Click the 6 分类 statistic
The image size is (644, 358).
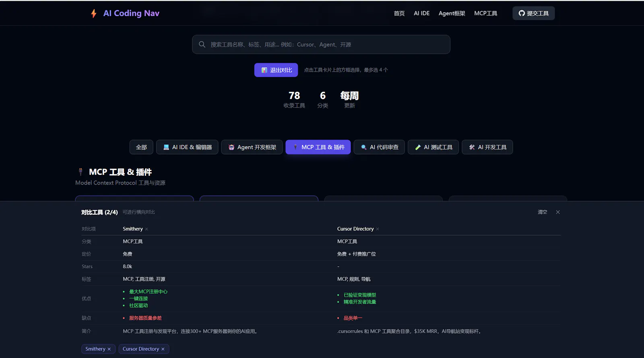[323, 99]
